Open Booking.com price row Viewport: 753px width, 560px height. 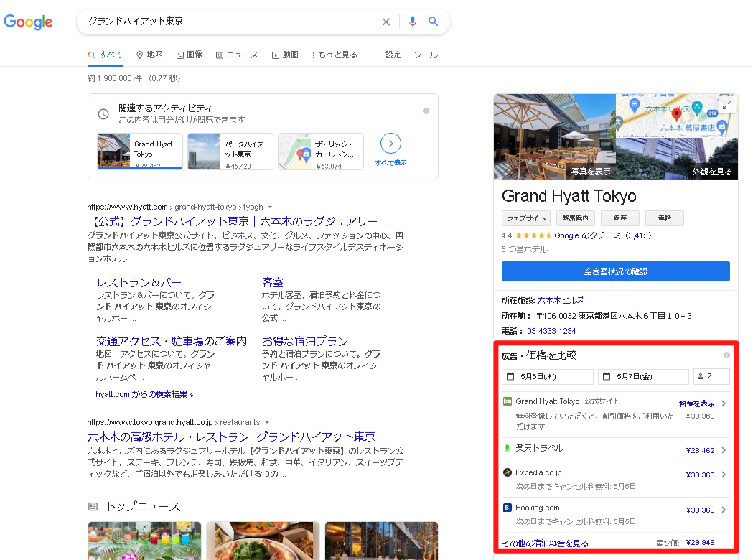pos(616,514)
